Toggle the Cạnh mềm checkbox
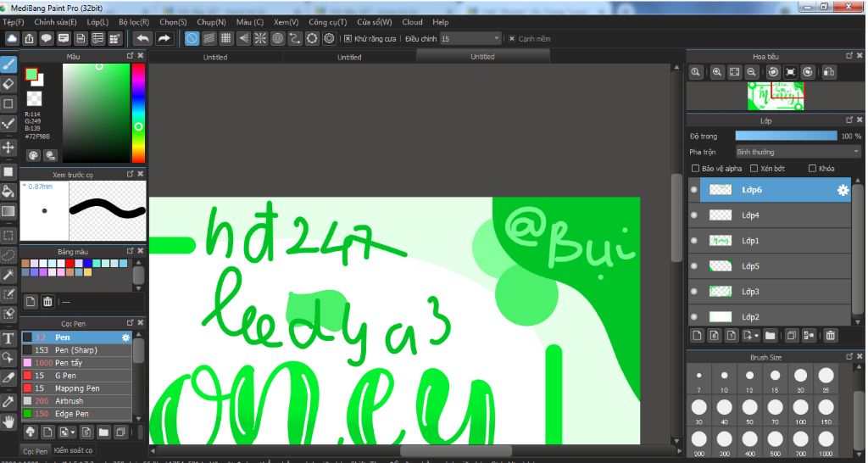The height and width of the screenshot is (463, 868). point(511,39)
